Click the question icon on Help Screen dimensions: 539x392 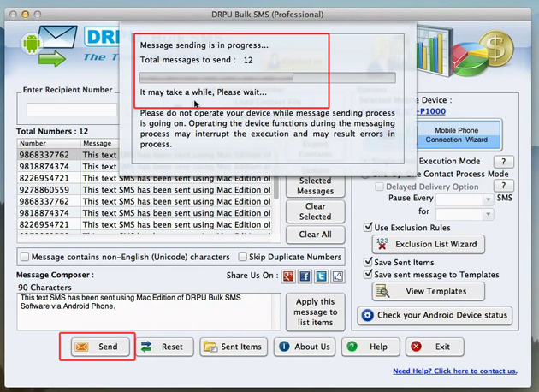(x=352, y=347)
